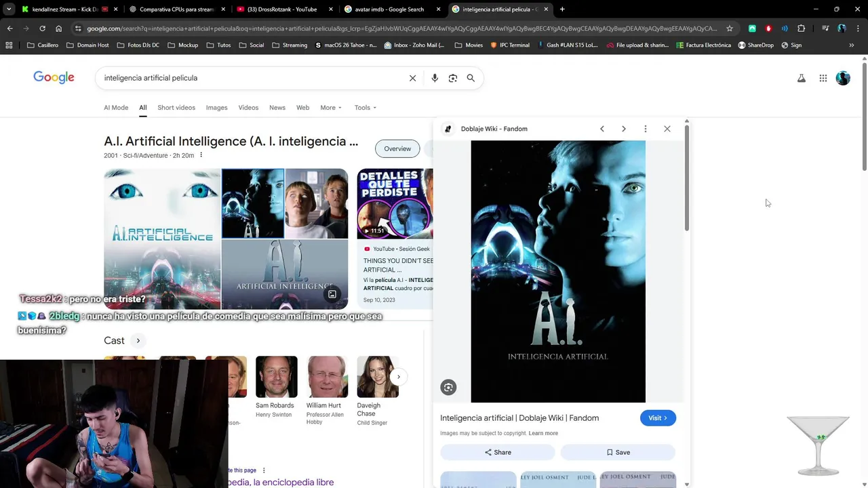Open the Daveigh Chase cast photo

[x=378, y=377]
